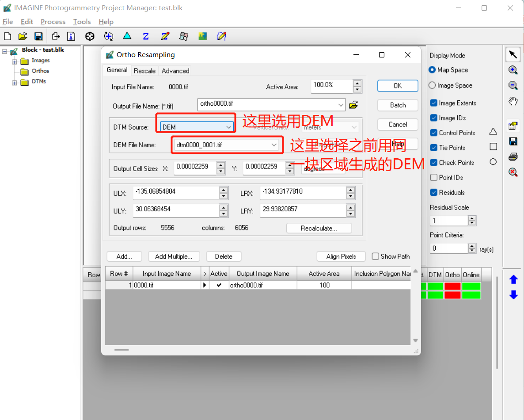524x420 pixels.
Task: Select the arrow pointer tool
Action: click(x=513, y=54)
